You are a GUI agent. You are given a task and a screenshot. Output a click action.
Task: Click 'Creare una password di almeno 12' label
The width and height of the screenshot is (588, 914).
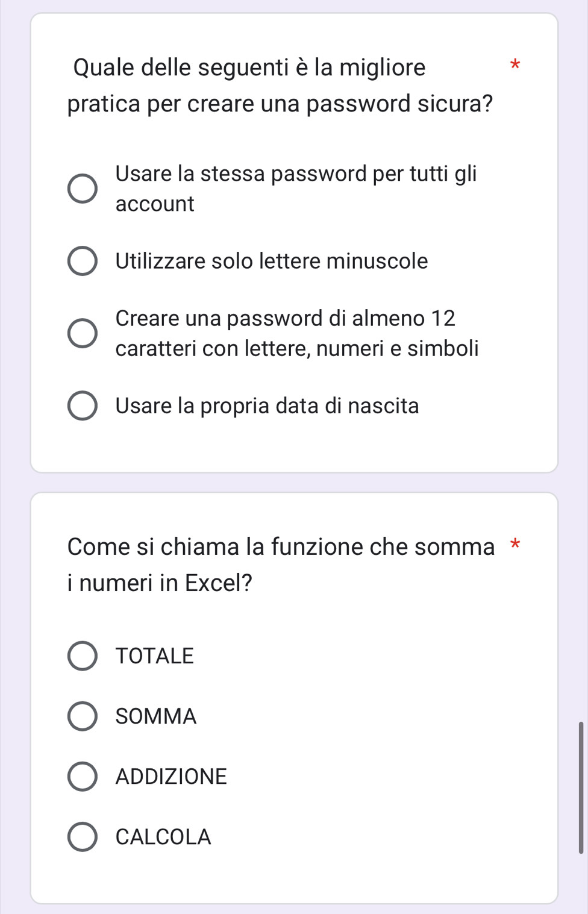coord(286,318)
